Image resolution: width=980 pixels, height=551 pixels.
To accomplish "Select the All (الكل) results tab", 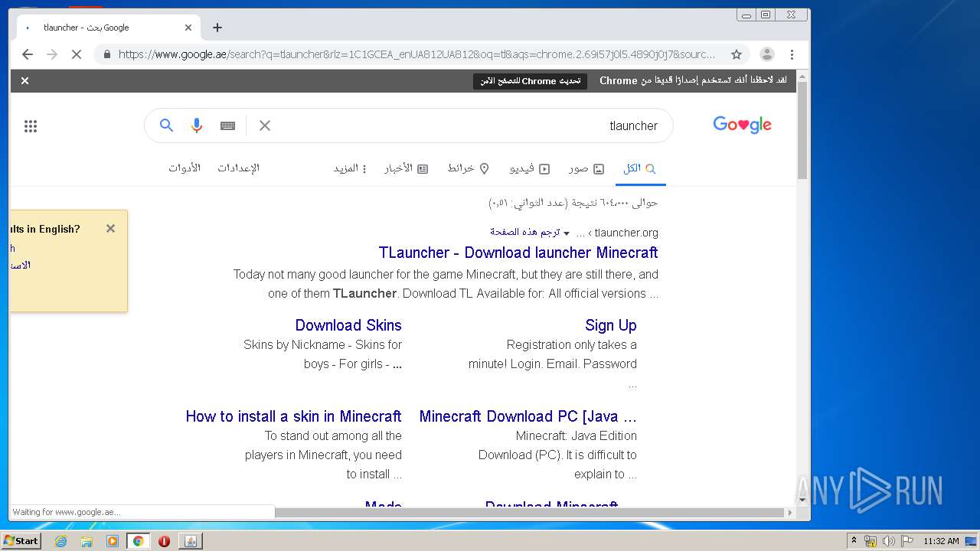I will click(x=640, y=168).
